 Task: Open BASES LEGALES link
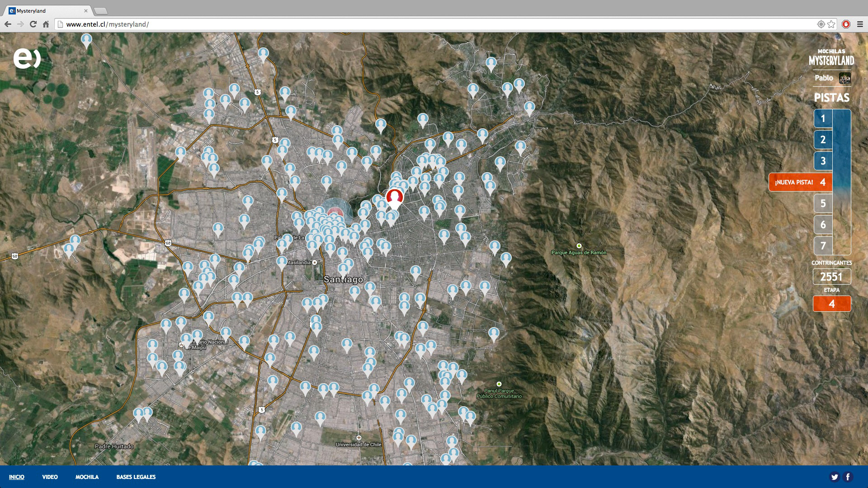(x=136, y=477)
